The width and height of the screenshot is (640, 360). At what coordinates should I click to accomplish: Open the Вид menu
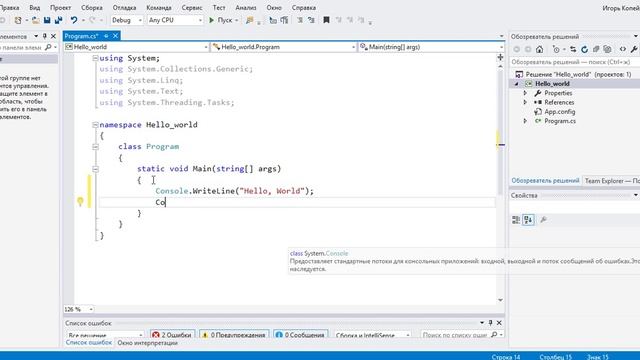(35, 7)
